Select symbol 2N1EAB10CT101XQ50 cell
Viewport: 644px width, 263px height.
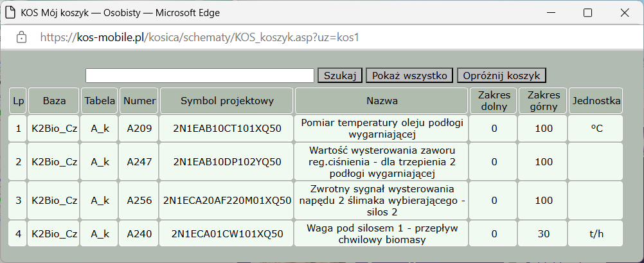[227, 129]
